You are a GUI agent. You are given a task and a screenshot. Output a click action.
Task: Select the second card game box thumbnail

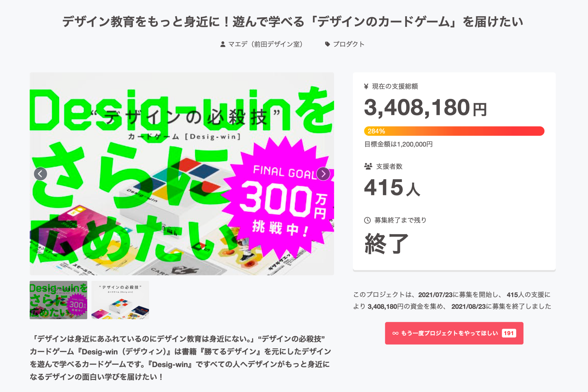click(x=120, y=300)
